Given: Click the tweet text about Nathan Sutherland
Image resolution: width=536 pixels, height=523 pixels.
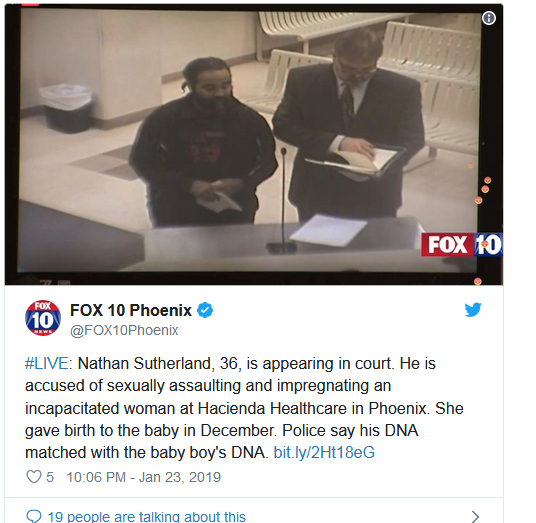Looking at the screenshot, I should (244, 408).
